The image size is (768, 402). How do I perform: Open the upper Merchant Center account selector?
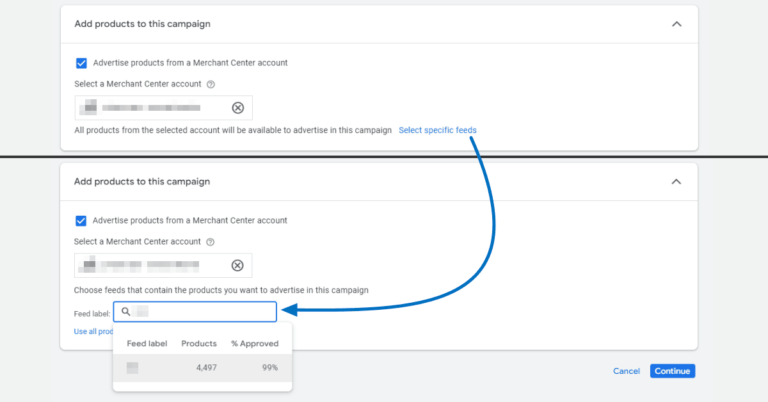click(164, 108)
